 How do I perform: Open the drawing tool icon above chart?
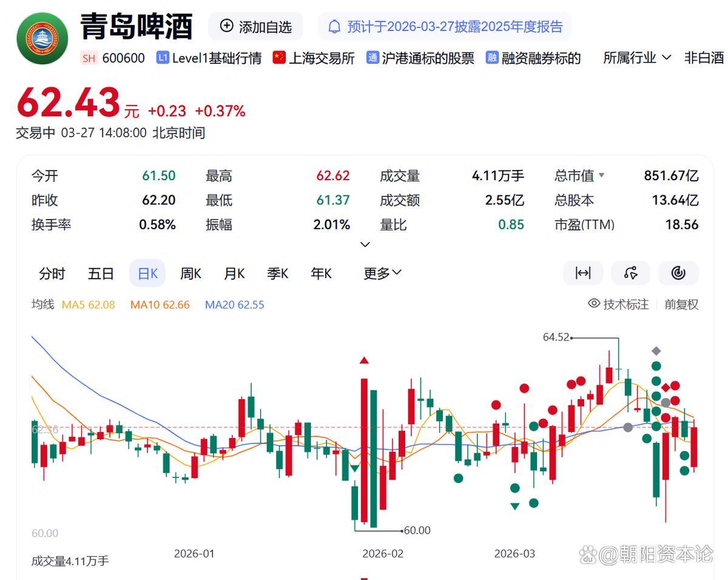(630, 273)
